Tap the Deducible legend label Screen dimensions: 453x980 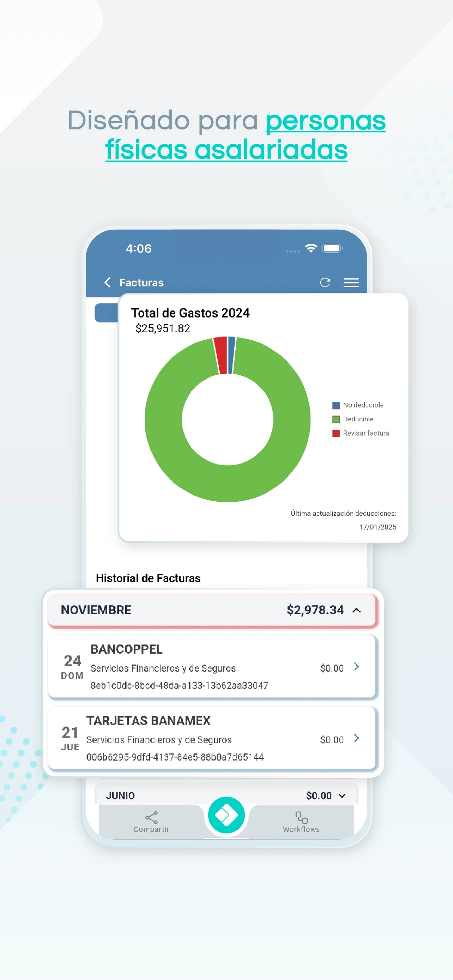point(358,419)
